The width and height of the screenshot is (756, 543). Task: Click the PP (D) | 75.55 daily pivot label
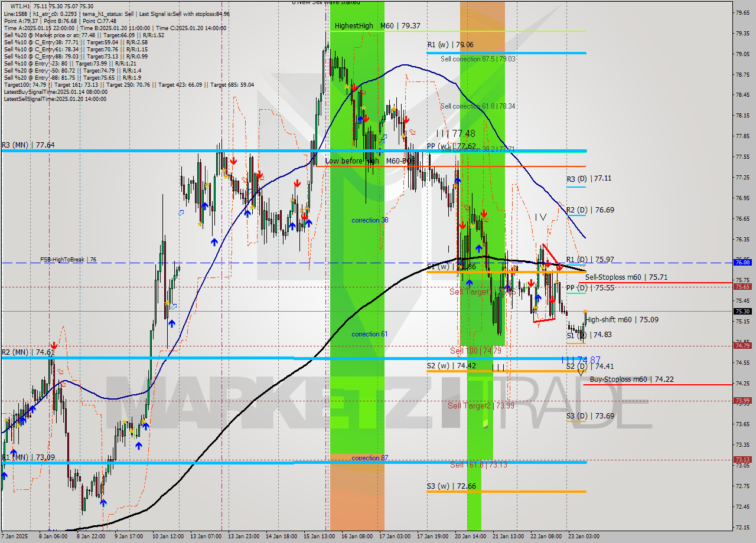pyautogui.click(x=590, y=288)
